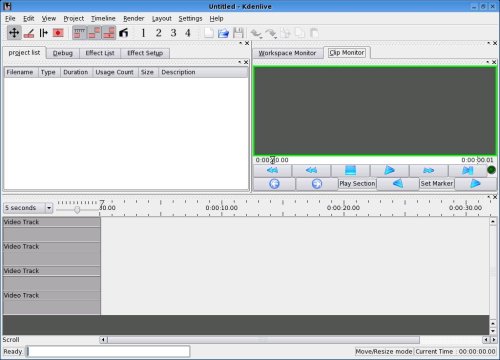Image resolution: width=500 pixels, height=360 pixels.
Task: Select the razor cut tool
Action: pos(29,33)
